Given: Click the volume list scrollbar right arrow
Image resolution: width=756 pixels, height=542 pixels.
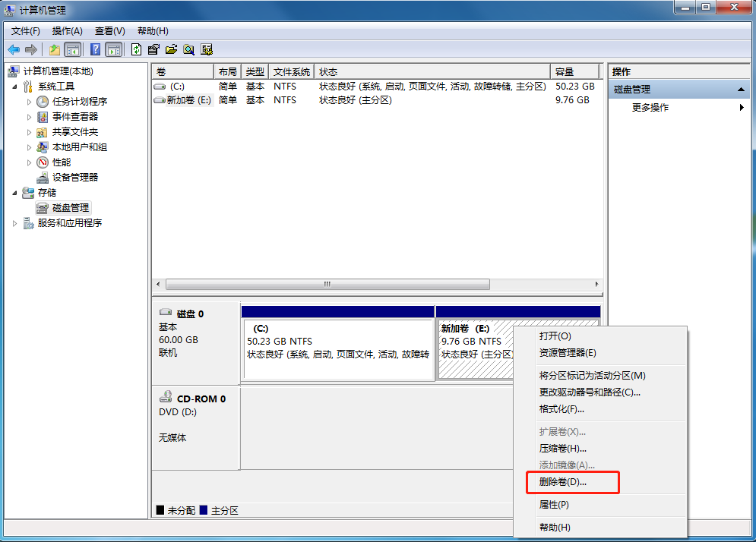Looking at the screenshot, I should (596, 284).
